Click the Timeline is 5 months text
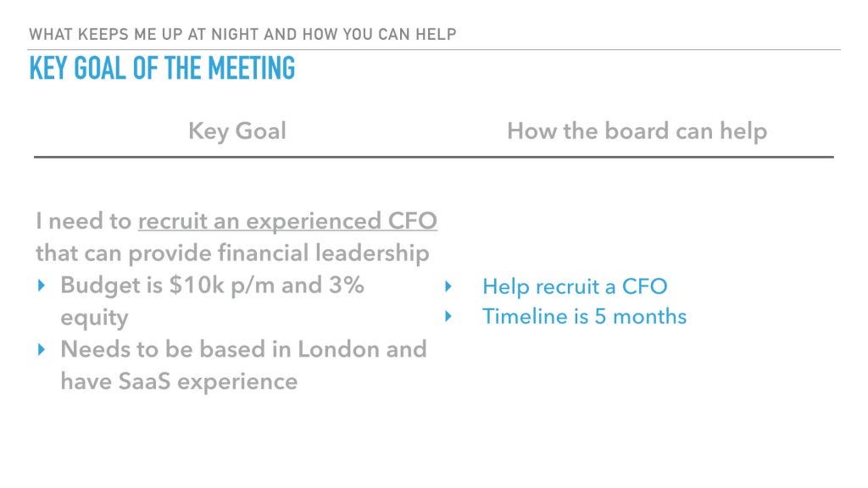The width and height of the screenshot is (868, 488). tap(584, 317)
